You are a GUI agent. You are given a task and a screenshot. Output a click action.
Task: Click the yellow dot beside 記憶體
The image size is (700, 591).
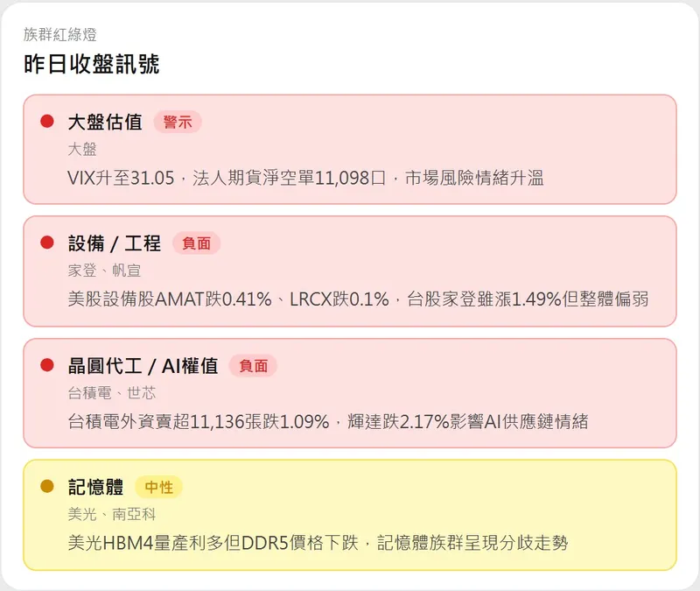pos(47,486)
